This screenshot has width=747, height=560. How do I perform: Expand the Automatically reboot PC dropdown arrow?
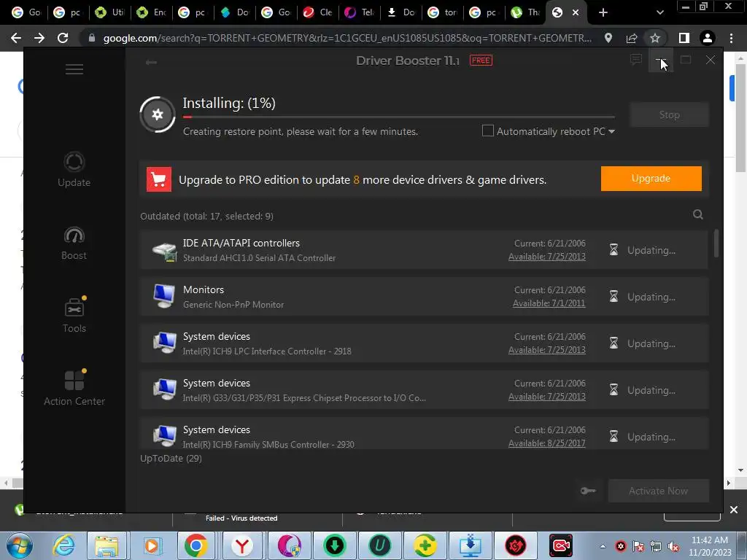click(611, 131)
